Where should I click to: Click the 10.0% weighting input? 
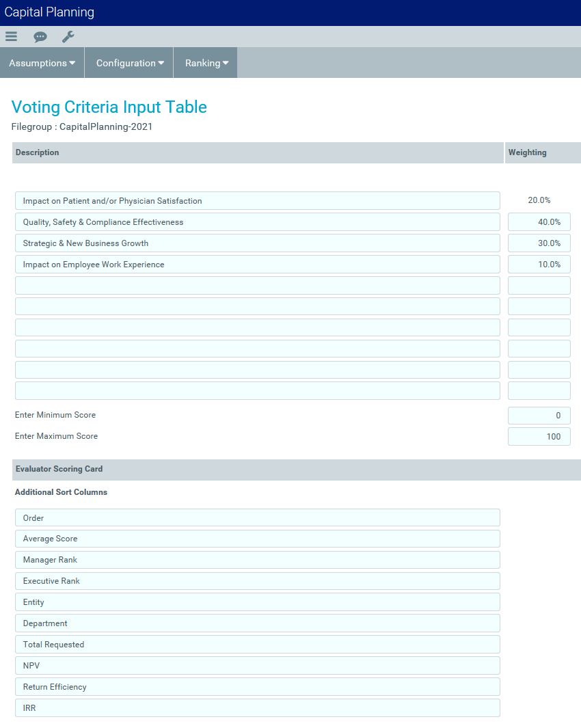pos(539,265)
